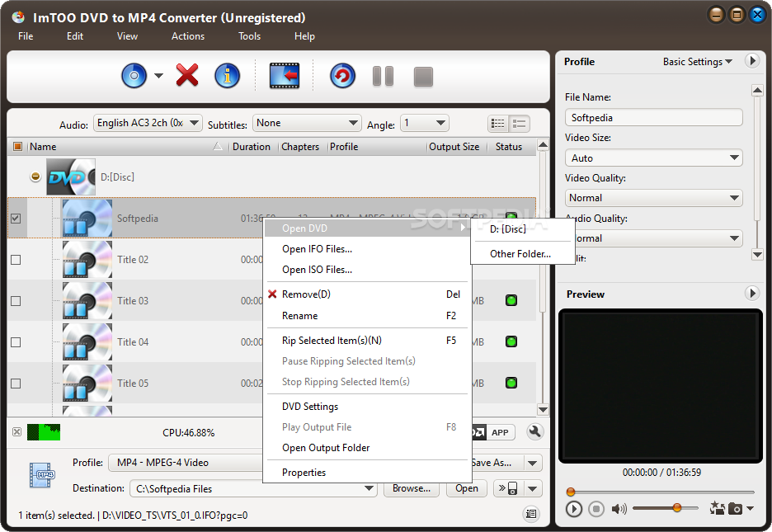Check the Title 04 checkbox
Screen dimensions: 772x532
pos(16,342)
